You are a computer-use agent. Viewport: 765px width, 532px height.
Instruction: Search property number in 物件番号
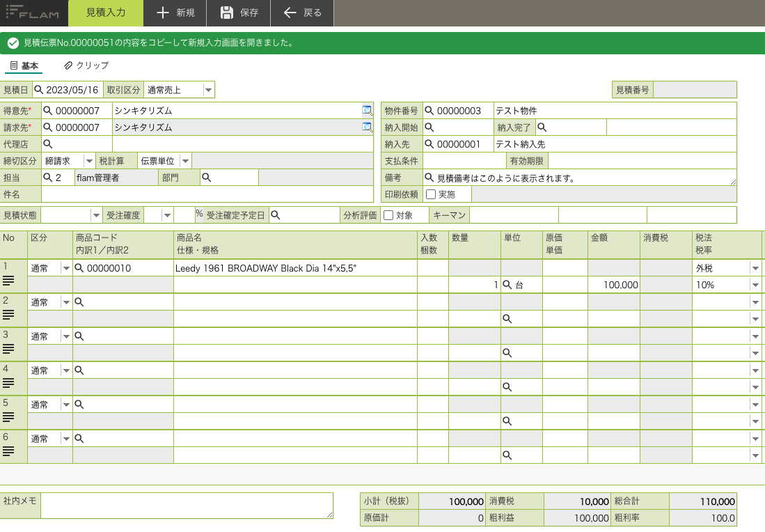coord(429,110)
